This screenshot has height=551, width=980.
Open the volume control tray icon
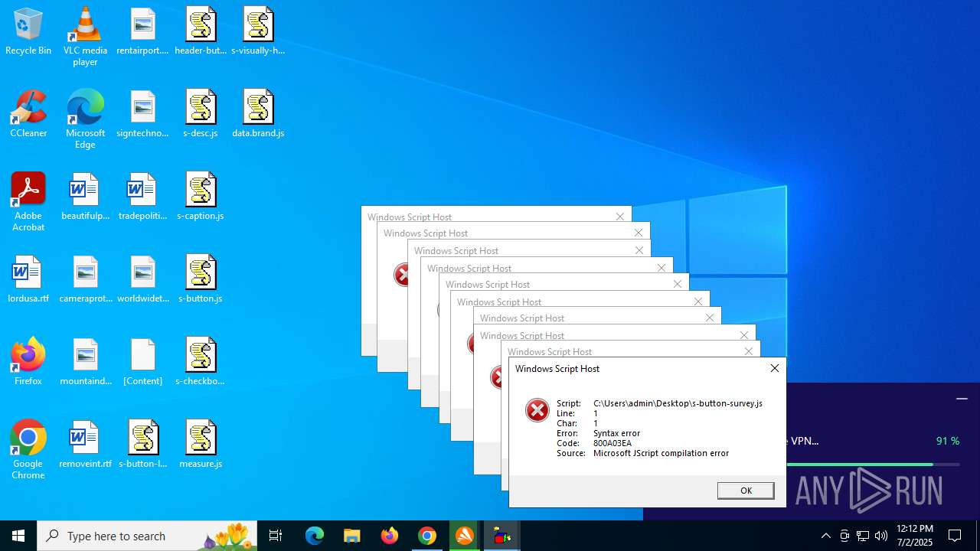point(881,536)
